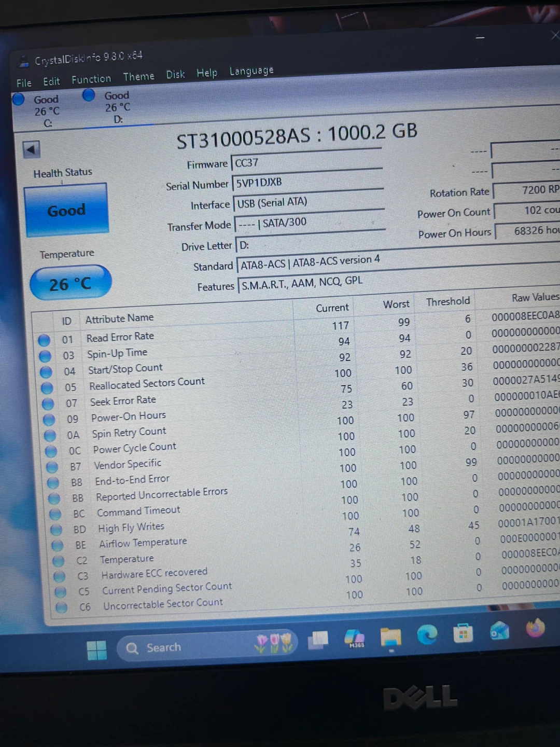Click the Worst column header
The image size is (560, 747).
tap(396, 304)
